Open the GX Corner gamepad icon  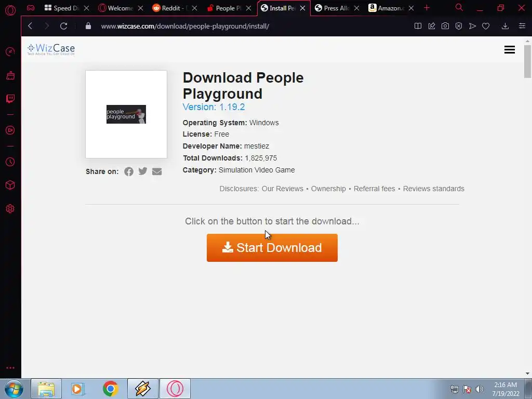click(31, 8)
